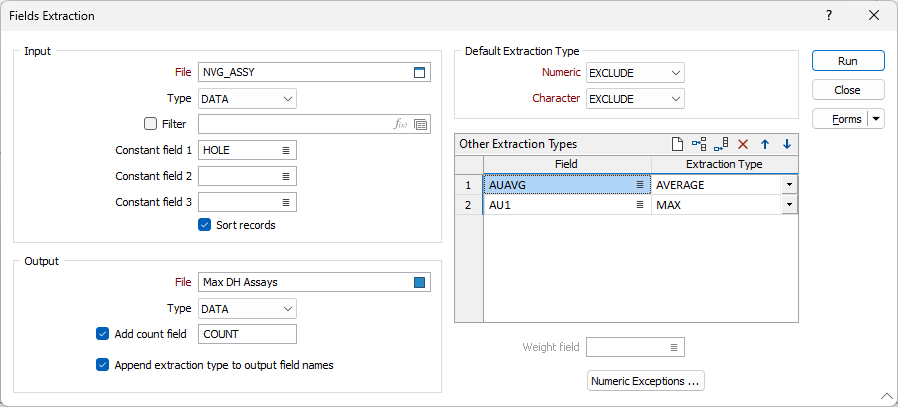Open field list for AUAVG cell

coord(640,185)
